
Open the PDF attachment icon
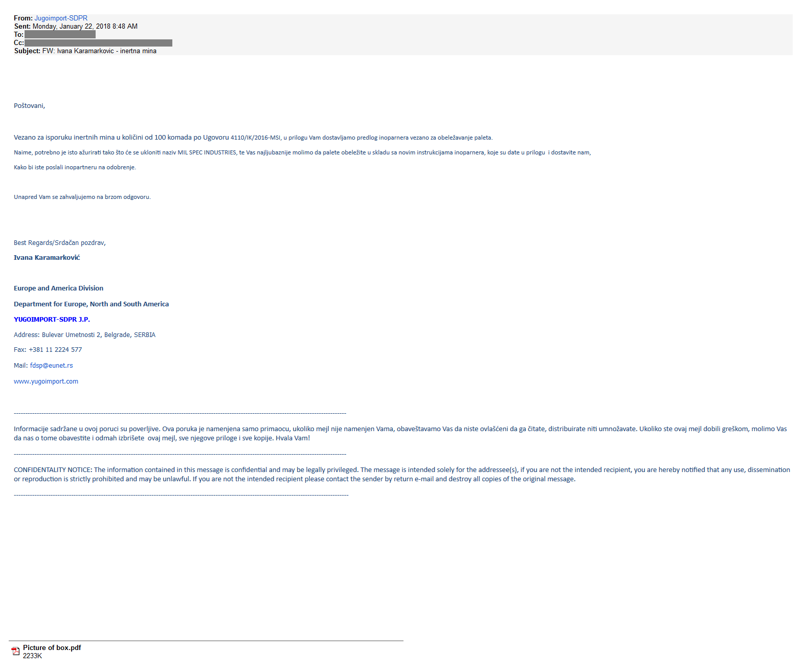pyautogui.click(x=15, y=651)
